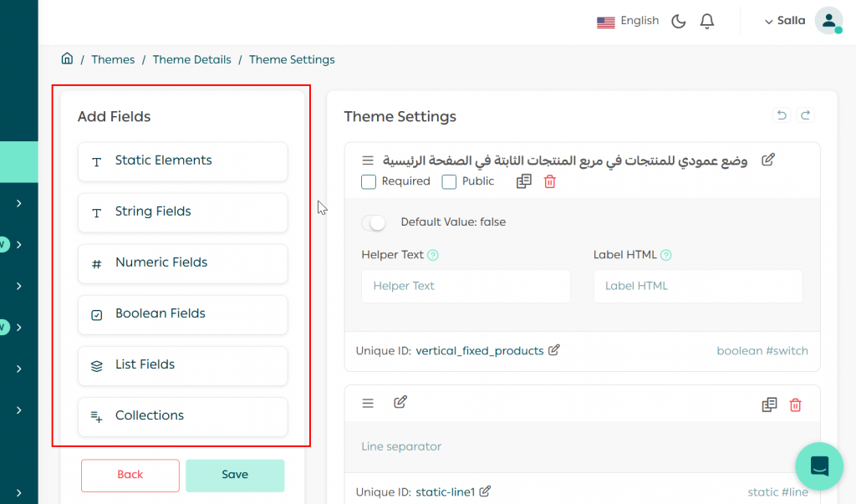
Task: Open the chat support bubble
Action: [819, 466]
